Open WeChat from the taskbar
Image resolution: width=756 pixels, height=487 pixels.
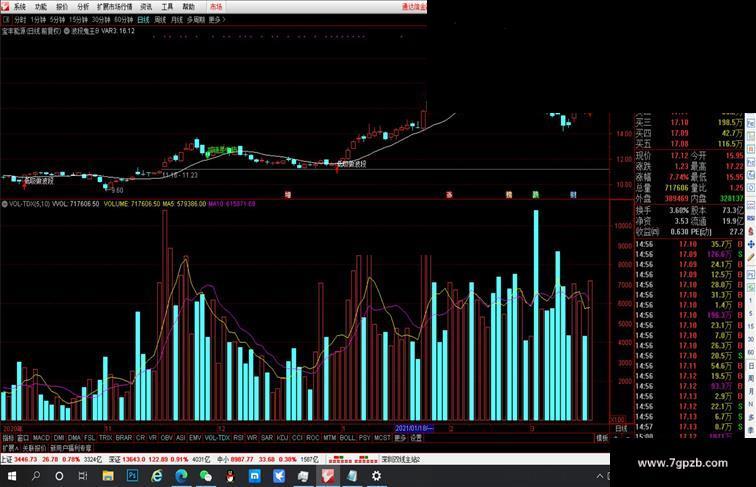coord(205,476)
